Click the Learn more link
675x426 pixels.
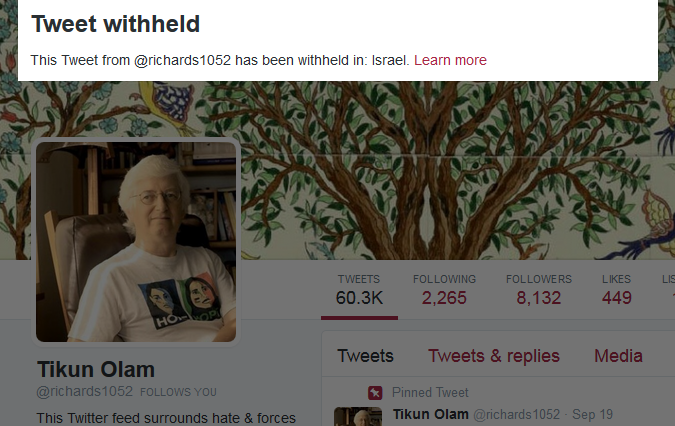tap(450, 60)
